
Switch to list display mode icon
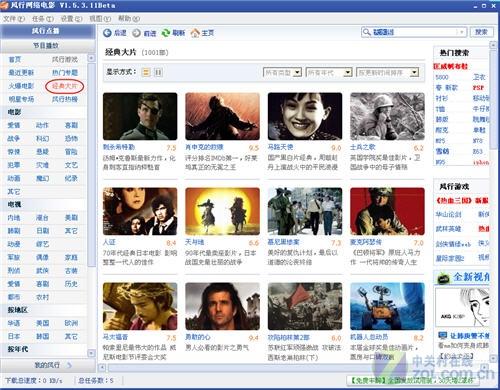click(146, 72)
